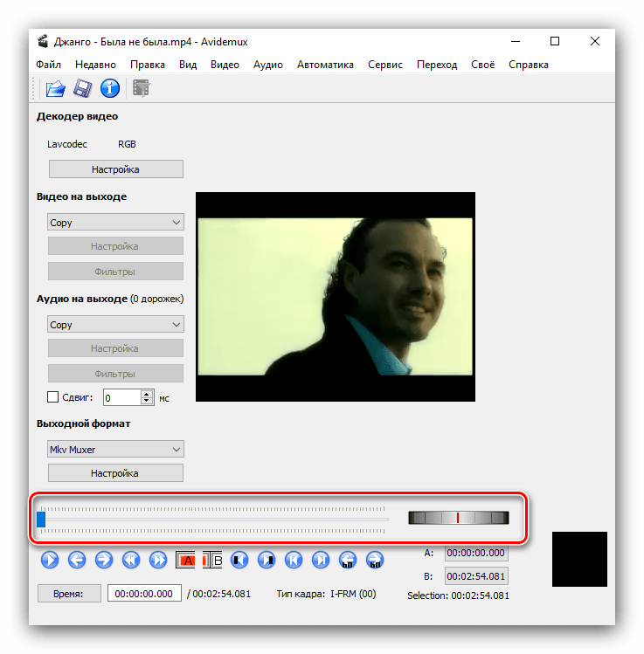Set selection end marker B

(x=212, y=560)
